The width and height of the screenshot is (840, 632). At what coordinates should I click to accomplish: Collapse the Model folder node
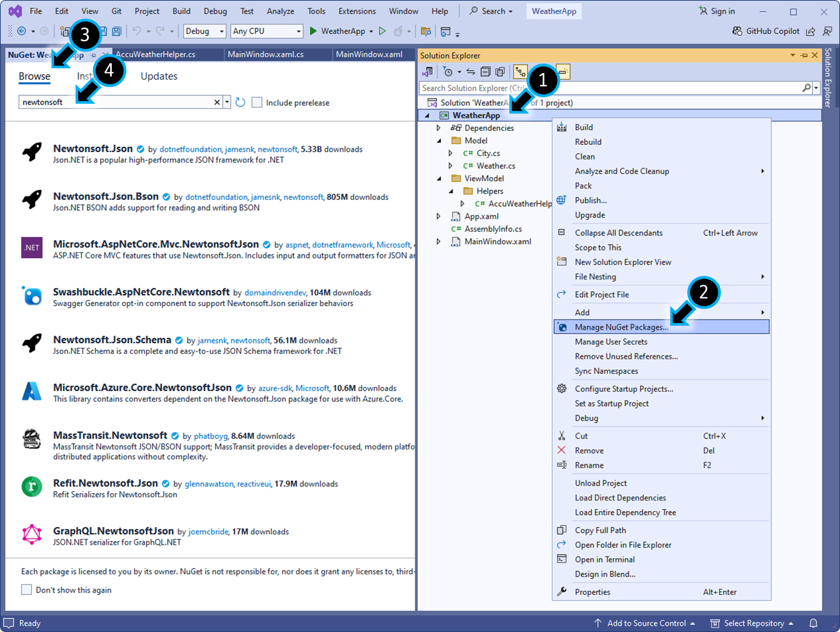coord(439,140)
